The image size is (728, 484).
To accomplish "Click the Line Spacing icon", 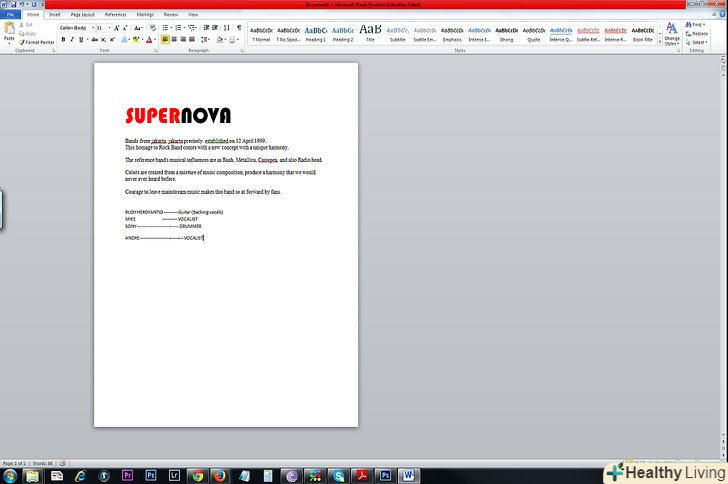I will pyautogui.click(x=205, y=40).
